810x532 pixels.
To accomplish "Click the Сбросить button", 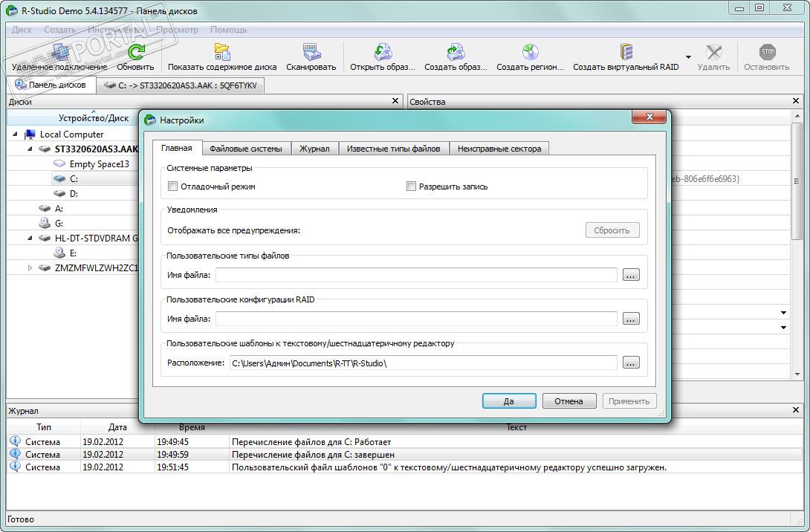I will point(612,230).
